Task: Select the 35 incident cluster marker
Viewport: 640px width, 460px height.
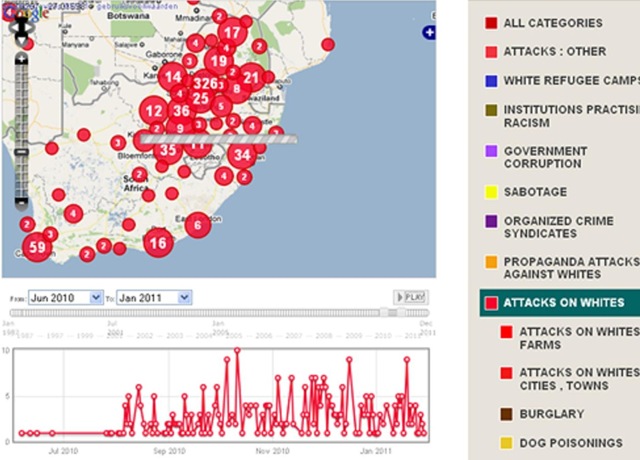Action: pos(168,150)
